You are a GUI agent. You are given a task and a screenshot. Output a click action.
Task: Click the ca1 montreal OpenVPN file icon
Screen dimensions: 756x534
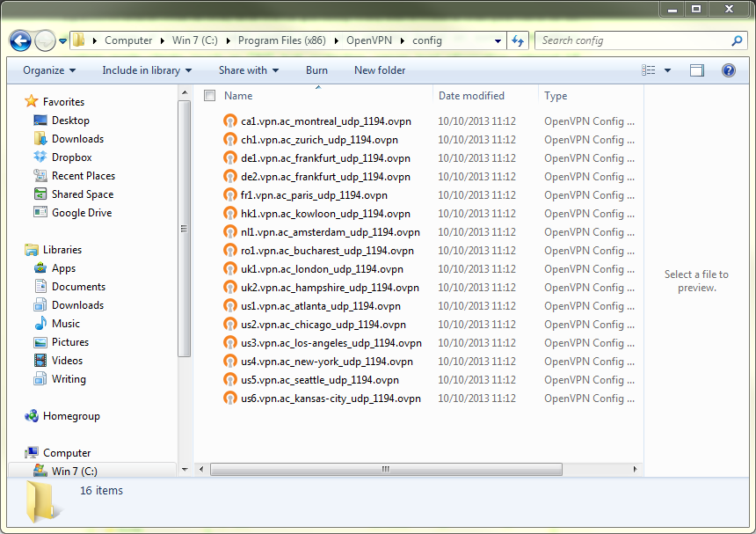pos(230,121)
